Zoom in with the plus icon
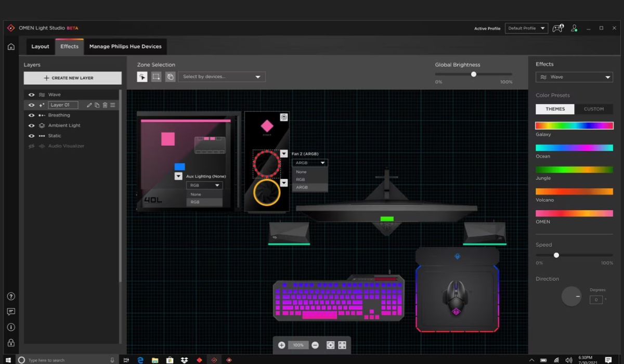This screenshot has height=364, width=624. pyautogui.click(x=281, y=345)
